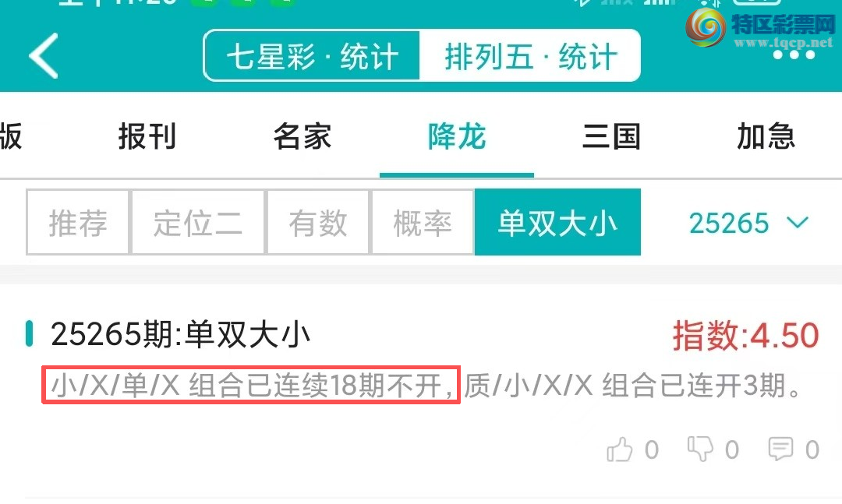
Task: Tap the back arrow icon
Action: [x=44, y=56]
